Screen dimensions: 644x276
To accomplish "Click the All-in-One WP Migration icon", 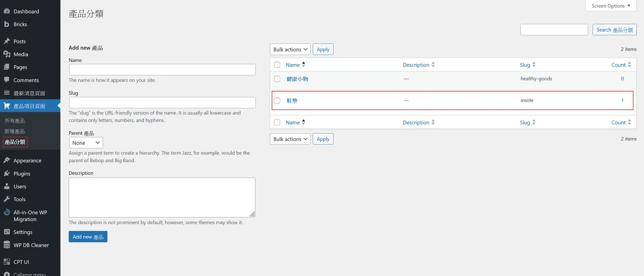I will 6,213.
